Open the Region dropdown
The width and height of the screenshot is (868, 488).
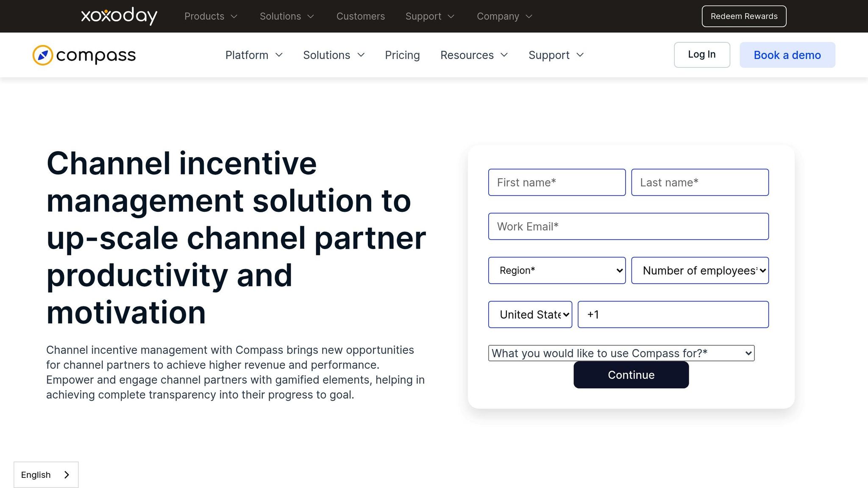(x=556, y=270)
